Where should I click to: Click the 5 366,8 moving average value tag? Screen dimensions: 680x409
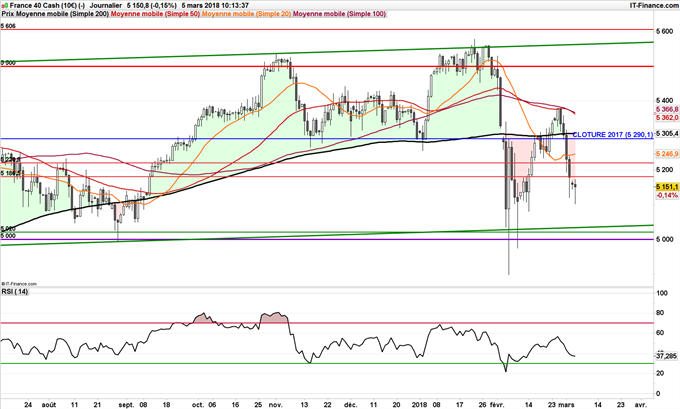coord(667,109)
